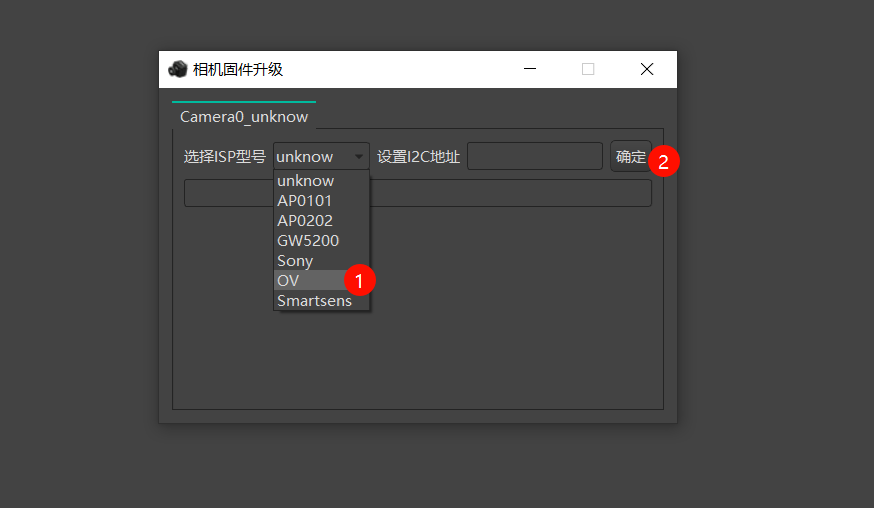Click the red circle marker numbered 2

click(664, 160)
